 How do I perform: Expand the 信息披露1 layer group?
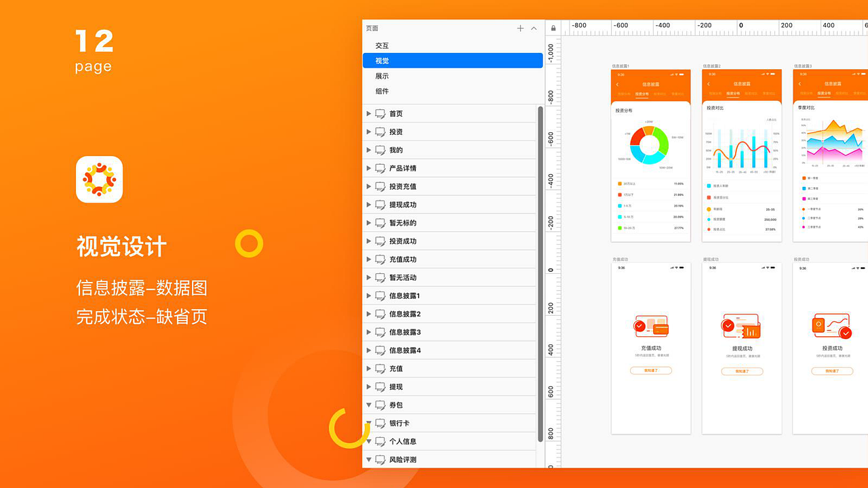pyautogui.click(x=369, y=296)
